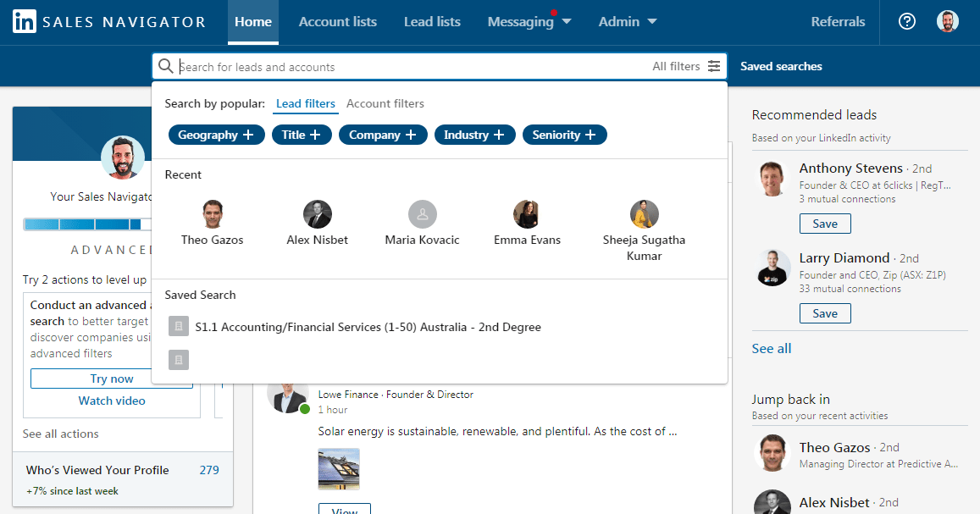
Task: Open Lowe Finance founder profile photo
Action: coord(287,396)
